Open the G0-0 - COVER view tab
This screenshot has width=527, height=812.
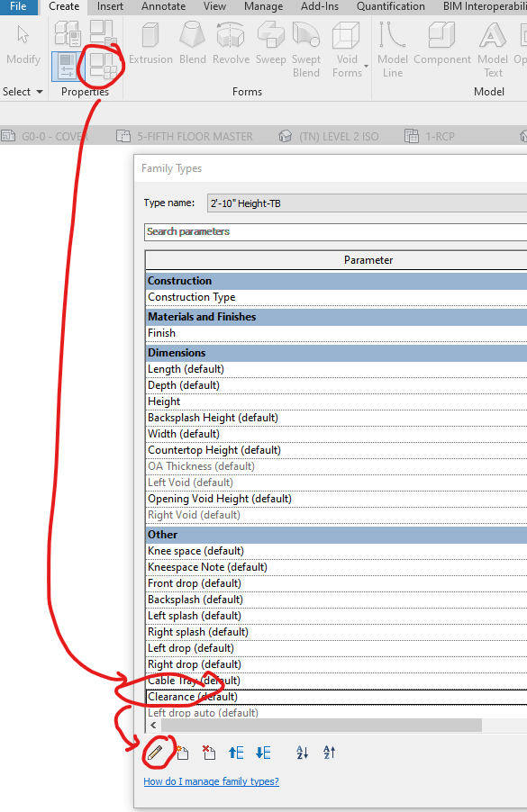(x=45, y=136)
